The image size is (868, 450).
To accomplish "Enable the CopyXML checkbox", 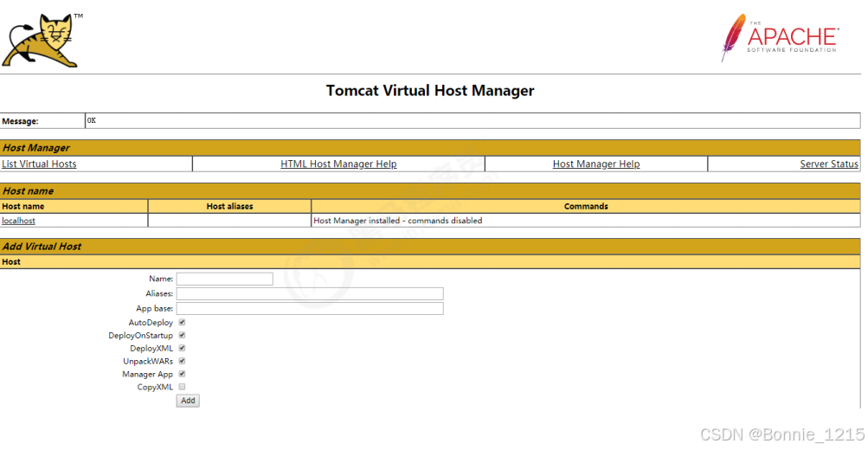I will click(x=182, y=387).
